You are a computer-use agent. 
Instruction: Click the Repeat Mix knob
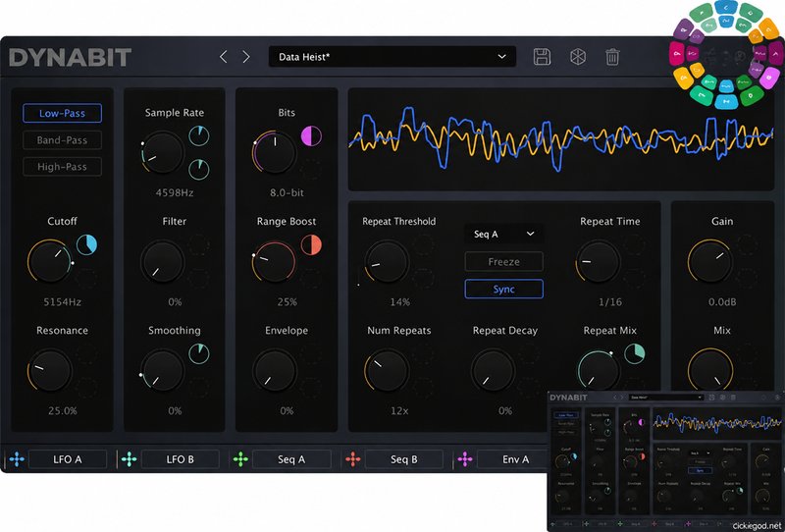tap(598, 371)
